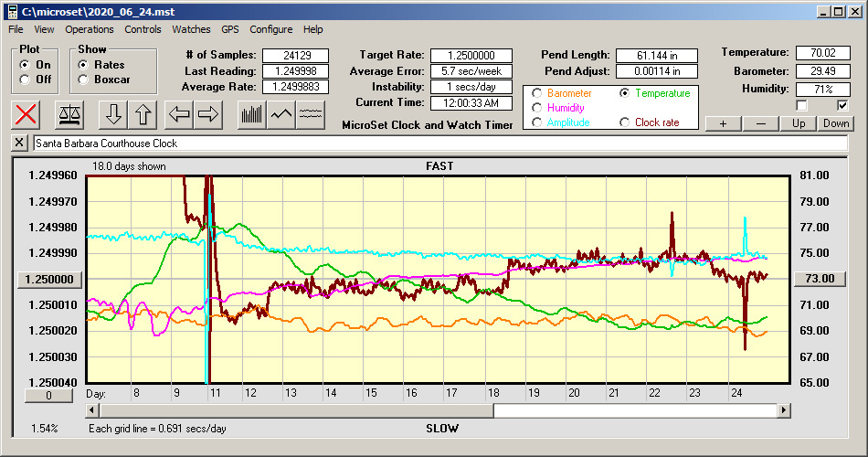Open the Operations menu
Image resolution: width=868 pixels, height=457 pixels.
(x=90, y=29)
